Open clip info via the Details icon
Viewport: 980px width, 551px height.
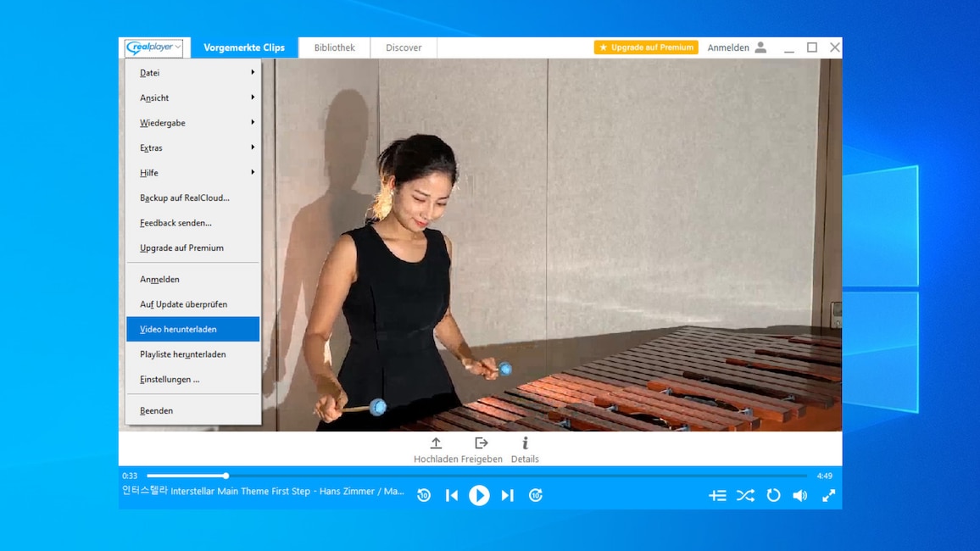point(525,442)
